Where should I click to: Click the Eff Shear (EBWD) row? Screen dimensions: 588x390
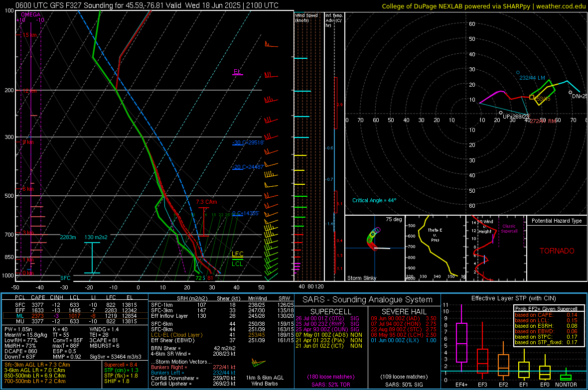click(222, 340)
